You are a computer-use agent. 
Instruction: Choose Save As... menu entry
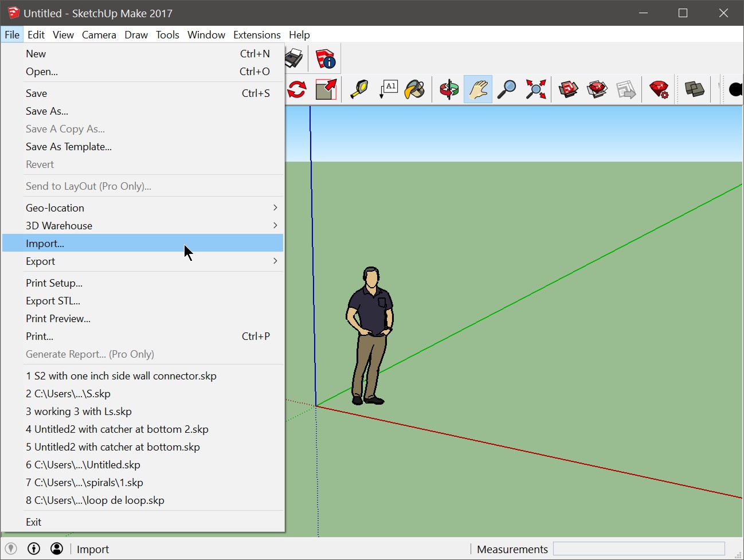pyautogui.click(x=143, y=111)
